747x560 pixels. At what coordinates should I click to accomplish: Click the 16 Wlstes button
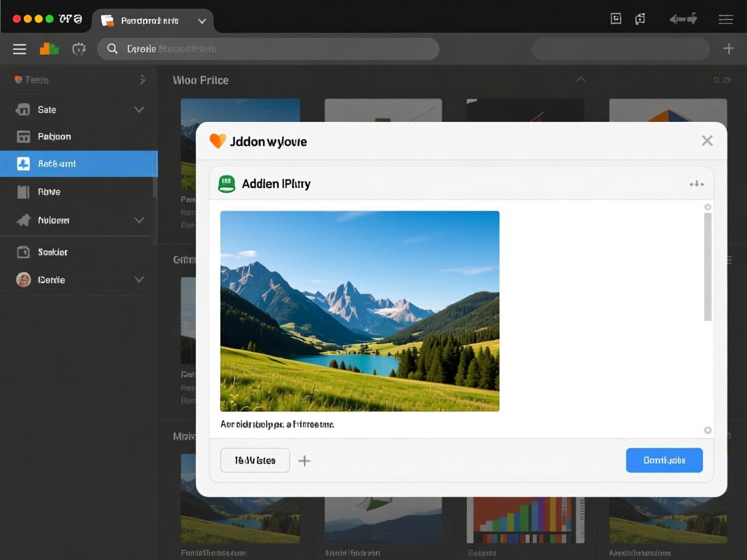255,460
